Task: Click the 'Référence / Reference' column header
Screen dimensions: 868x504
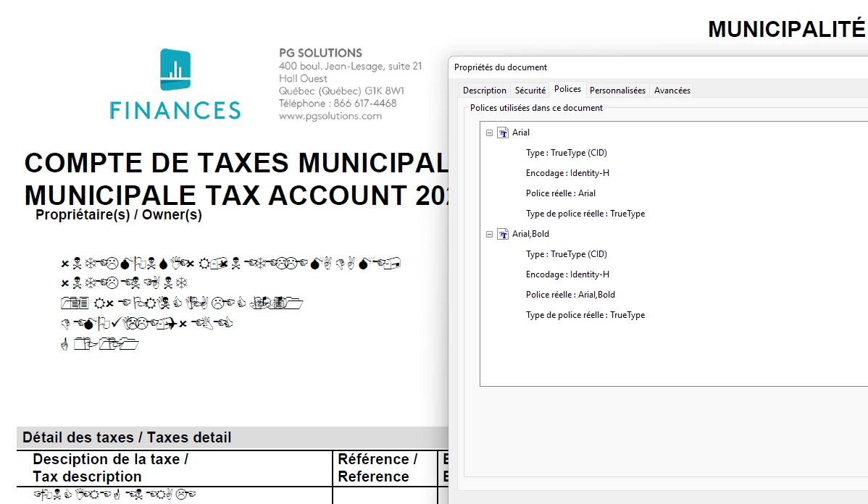Action: point(377,468)
